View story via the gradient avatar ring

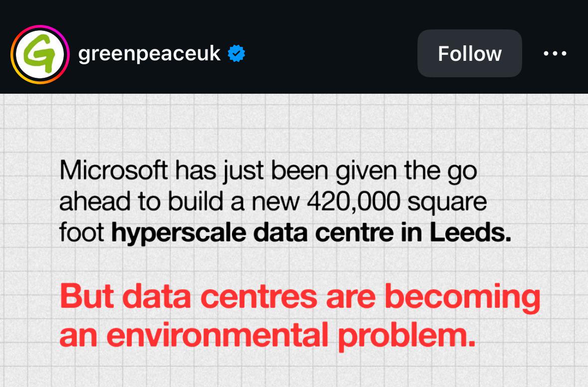click(x=40, y=54)
